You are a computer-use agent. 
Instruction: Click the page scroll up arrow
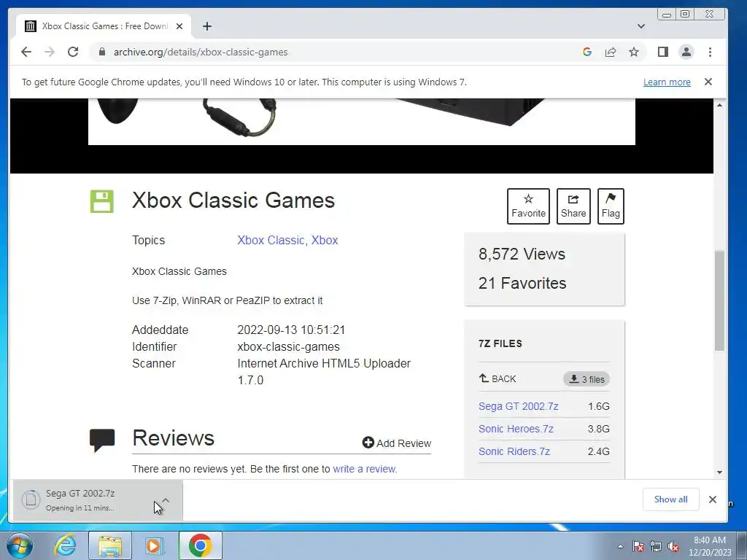(x=719, y=105)
